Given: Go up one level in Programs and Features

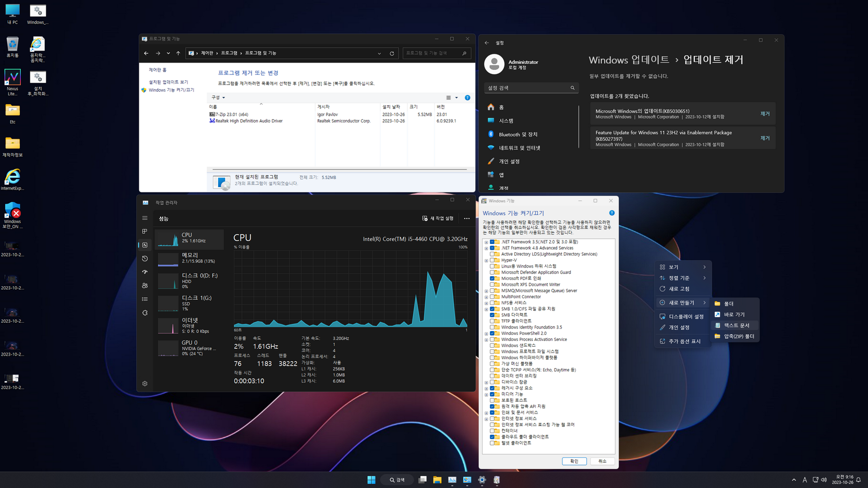Looking at the screenshot, I should [178, 53].
